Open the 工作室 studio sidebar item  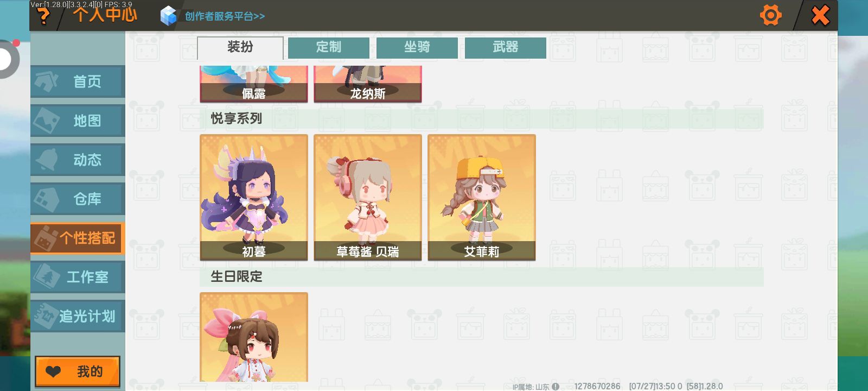tap(78, 277)
